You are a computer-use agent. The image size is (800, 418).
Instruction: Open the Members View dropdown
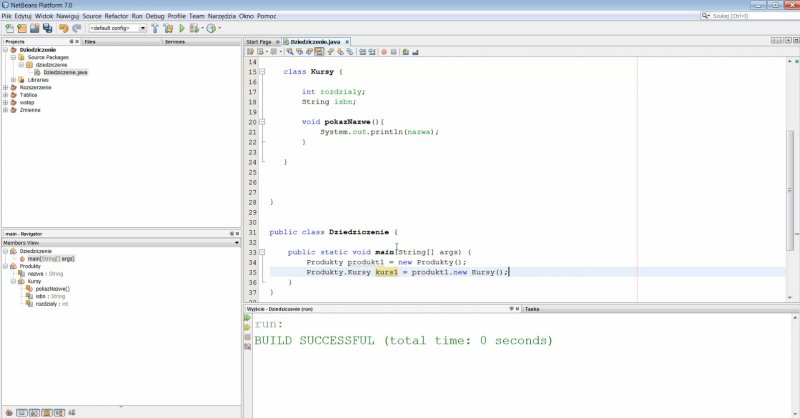236,242
